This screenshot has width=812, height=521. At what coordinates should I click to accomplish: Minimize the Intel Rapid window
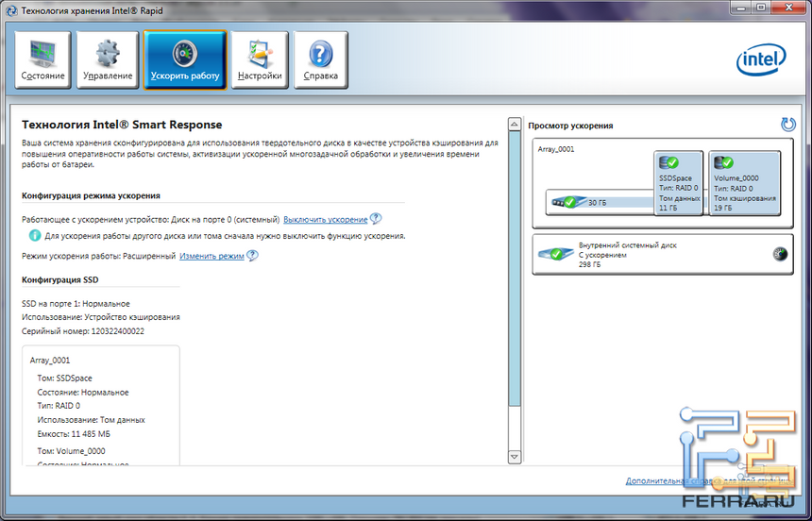740,8
